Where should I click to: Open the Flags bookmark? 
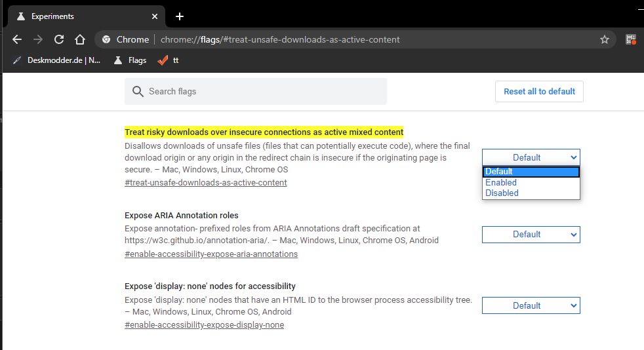131,60
